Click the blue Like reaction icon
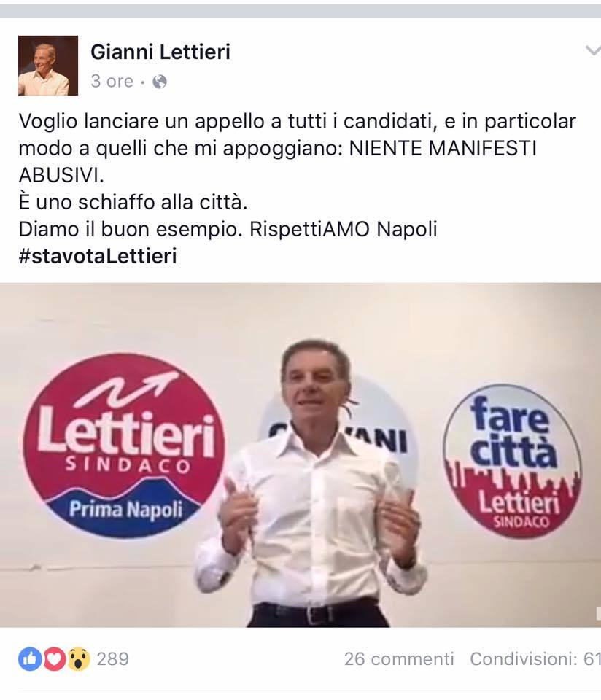The width and height of the screenshot is (601, 700). 29,659
